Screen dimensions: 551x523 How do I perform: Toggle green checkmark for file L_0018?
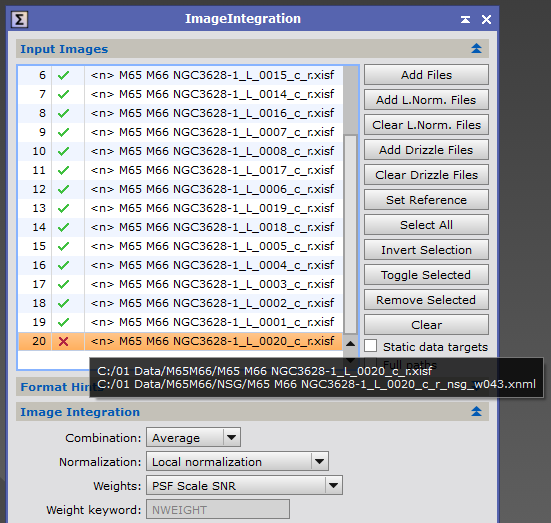64,227
